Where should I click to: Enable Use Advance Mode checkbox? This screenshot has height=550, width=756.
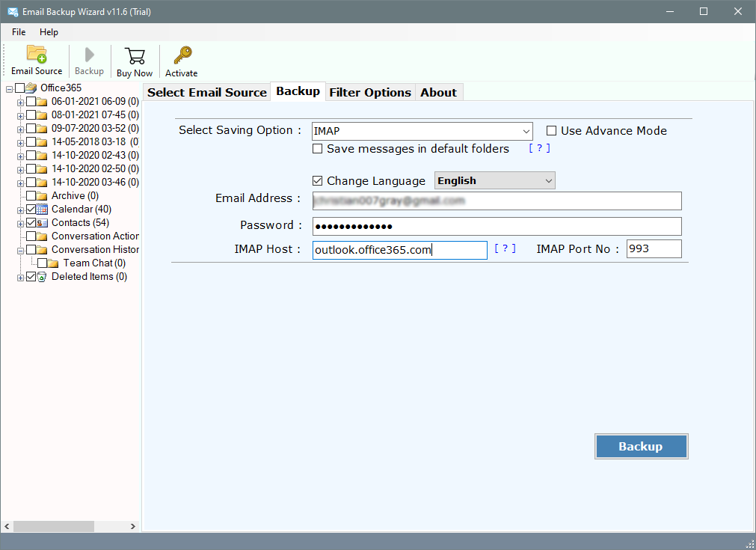551,131
